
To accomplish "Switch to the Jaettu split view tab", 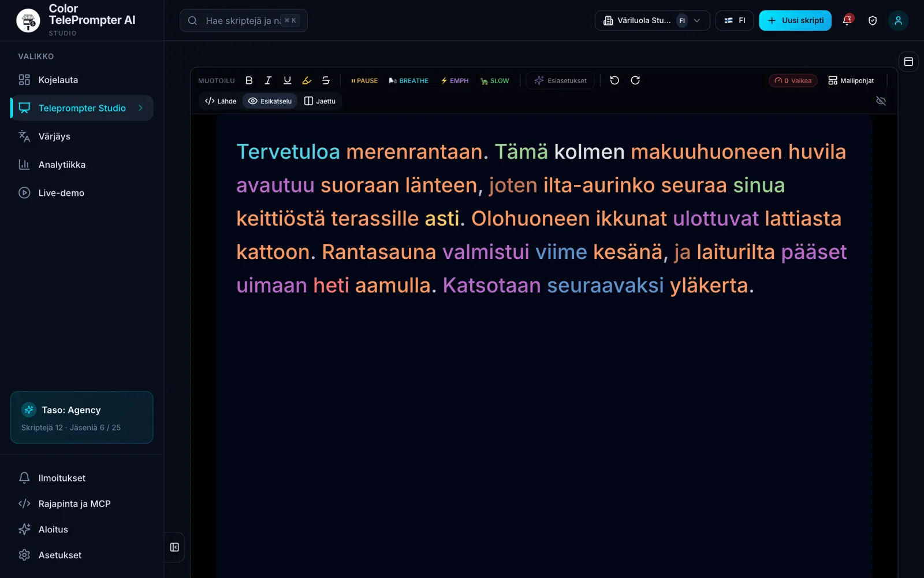I will 320,101.
